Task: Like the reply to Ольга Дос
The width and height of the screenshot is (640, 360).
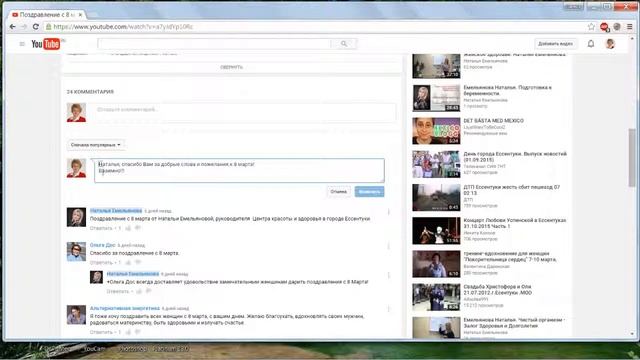Action: [139, 291]
